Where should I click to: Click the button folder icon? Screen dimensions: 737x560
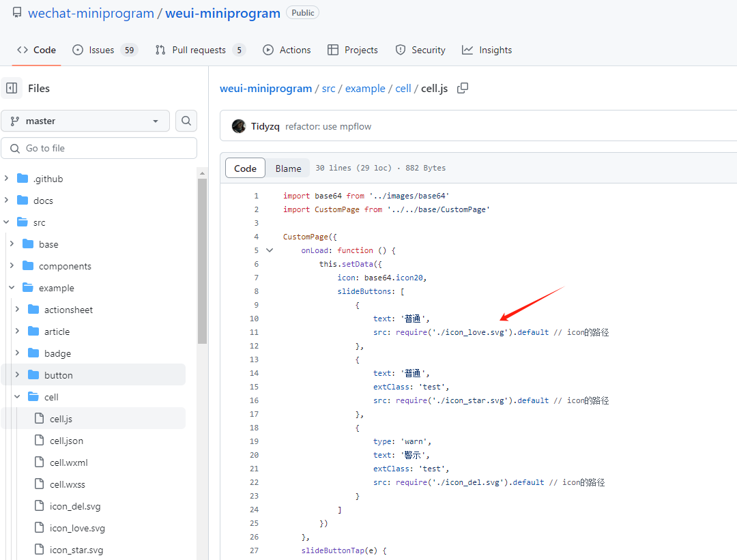coord(33,375)
